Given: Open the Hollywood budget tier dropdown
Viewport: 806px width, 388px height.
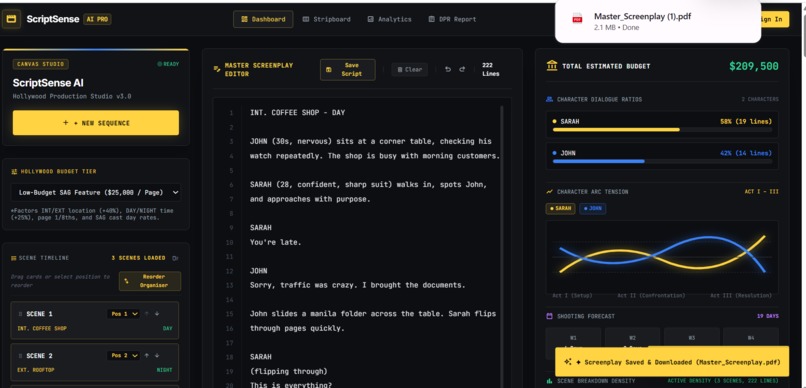Looking at the screenshot, I should click(96, 192).
